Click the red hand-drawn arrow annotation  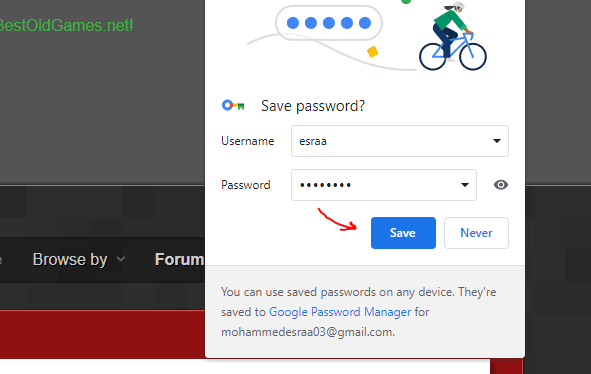[337, 219]
